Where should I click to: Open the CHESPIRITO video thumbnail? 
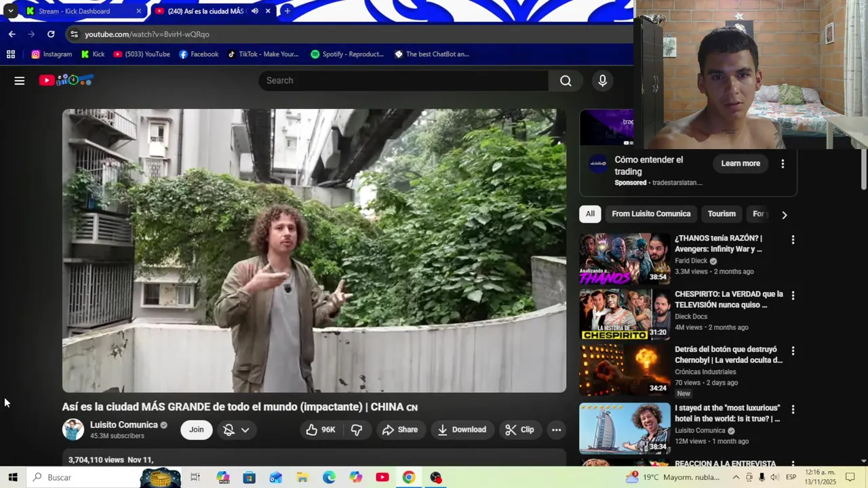point(625,314)
